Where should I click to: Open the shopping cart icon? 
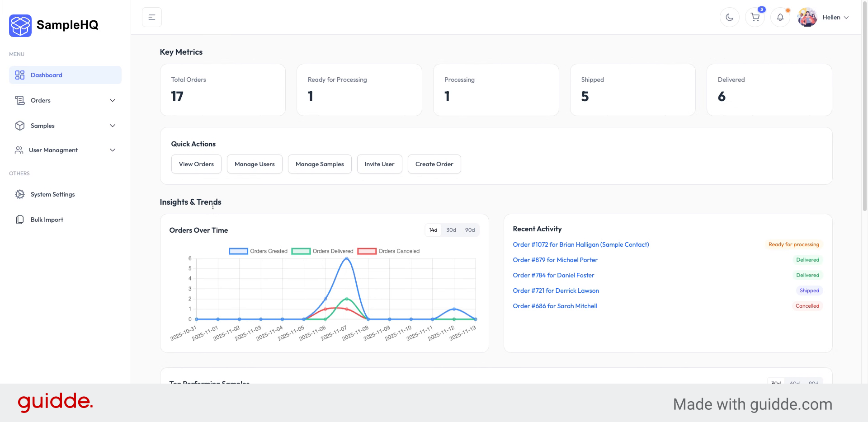755,17
